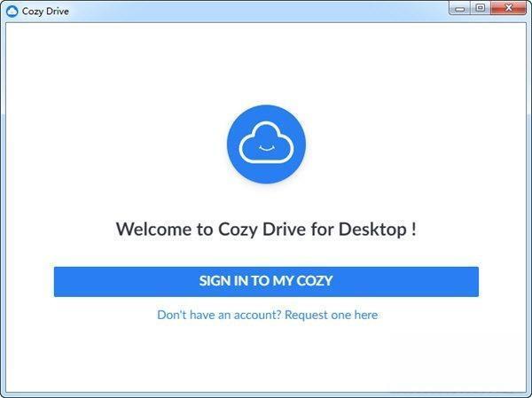
Task: Close the Cozy Drive window
Action: (508, 8)
